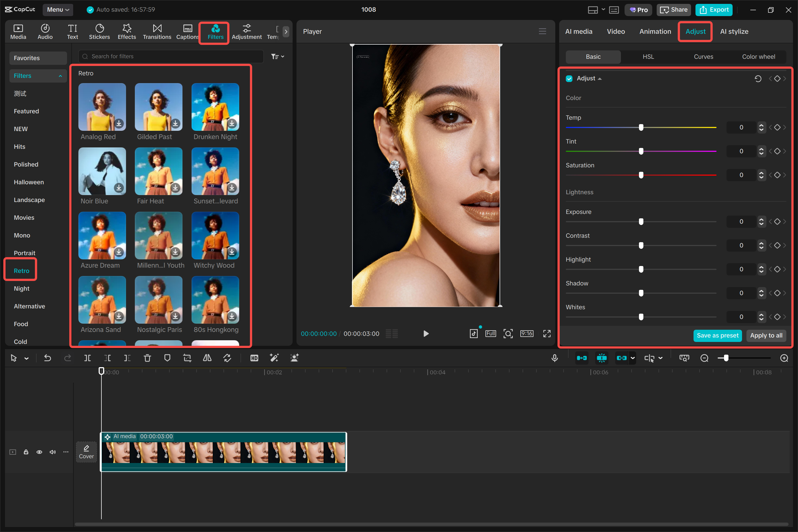The height and width of the screenshot is (532, 798).
Task: Click the Saturation slider handle
Action: [641, 175]
